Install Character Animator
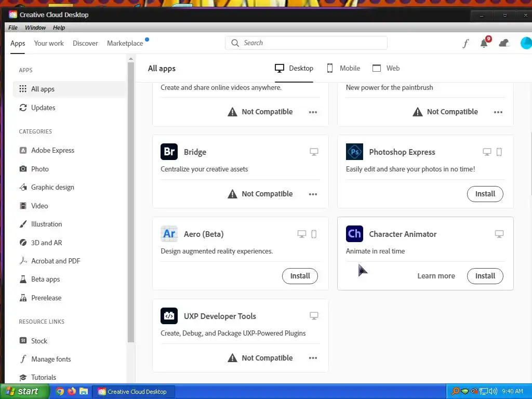532x399 pixels. point(485,276)
